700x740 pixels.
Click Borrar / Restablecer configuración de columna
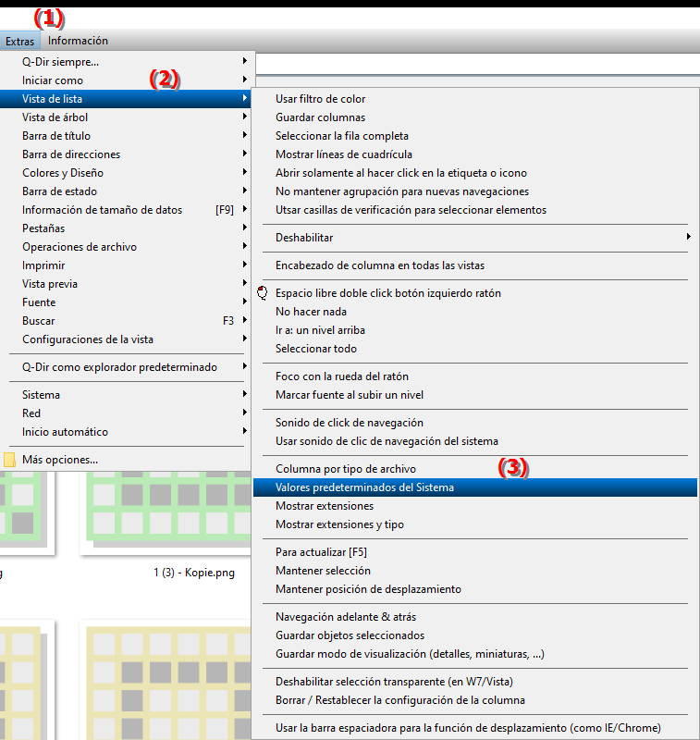399,700
